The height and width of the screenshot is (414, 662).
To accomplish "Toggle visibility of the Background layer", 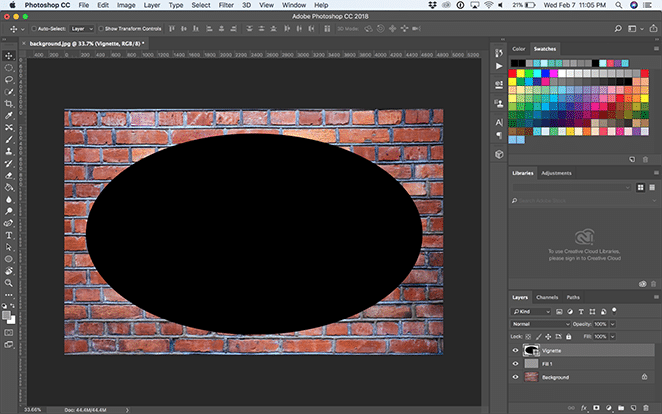I will pyautogui.click(x=516, y=377).
